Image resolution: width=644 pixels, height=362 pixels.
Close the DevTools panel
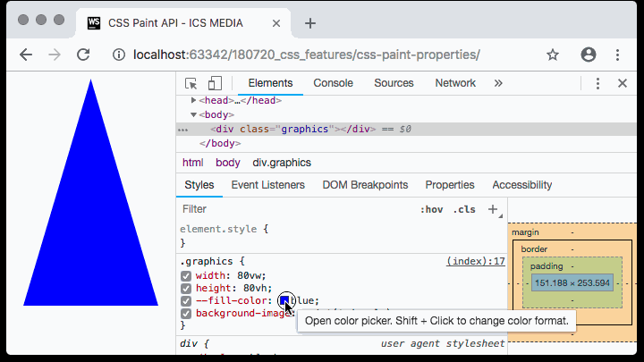(623, 83)
